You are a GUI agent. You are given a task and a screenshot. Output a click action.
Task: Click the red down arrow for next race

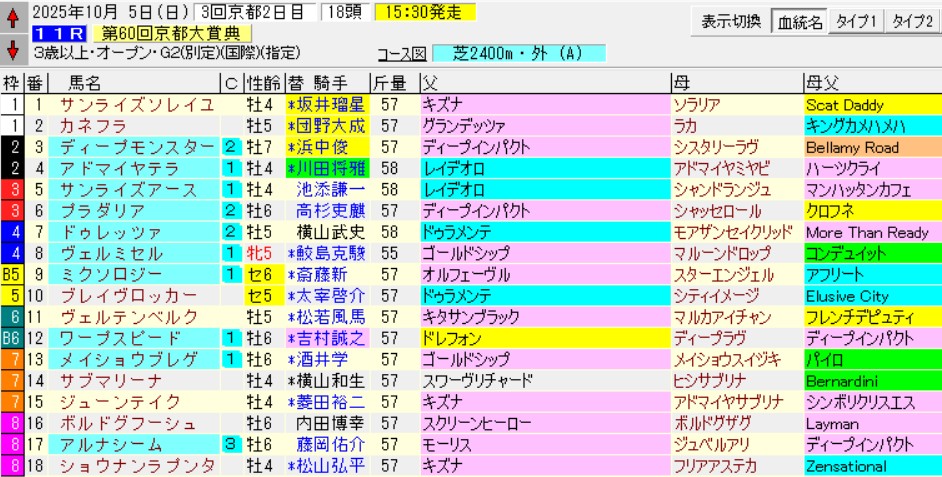point(12,50)
